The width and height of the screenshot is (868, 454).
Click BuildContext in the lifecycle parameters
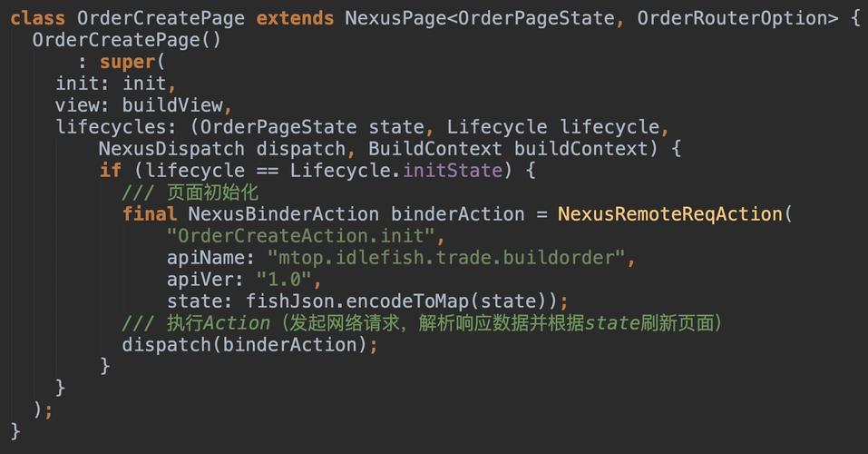pyautogui.click(x=435, y=149)
